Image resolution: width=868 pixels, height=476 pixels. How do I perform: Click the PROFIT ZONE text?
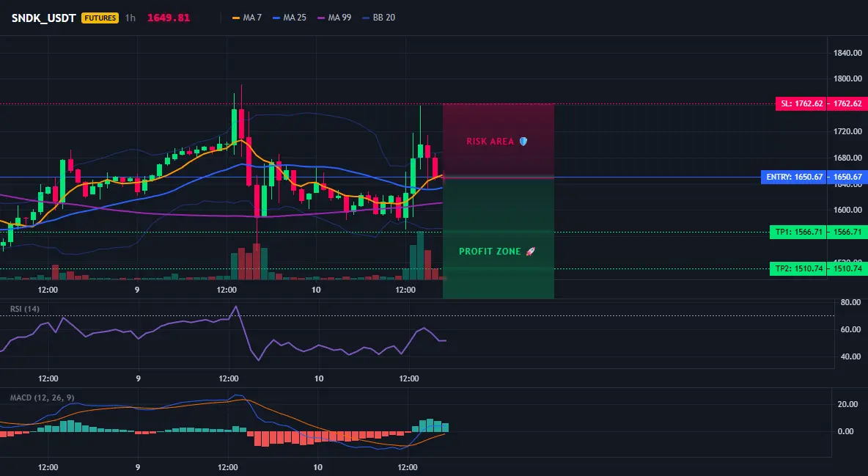(x=490, y=252)
